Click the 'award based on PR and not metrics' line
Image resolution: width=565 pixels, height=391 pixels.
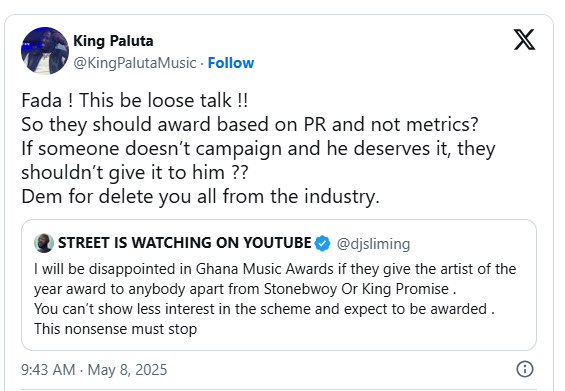[250, 125]
